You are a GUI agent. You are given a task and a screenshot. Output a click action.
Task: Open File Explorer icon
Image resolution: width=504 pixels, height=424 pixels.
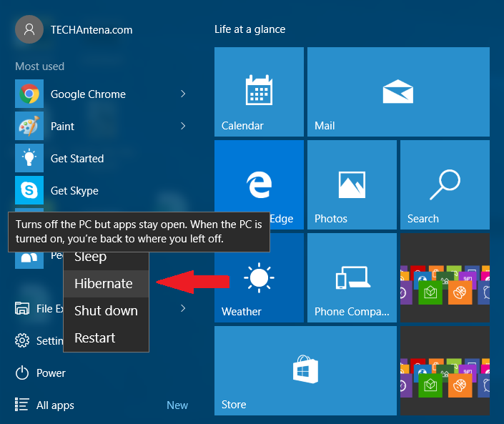22,309
